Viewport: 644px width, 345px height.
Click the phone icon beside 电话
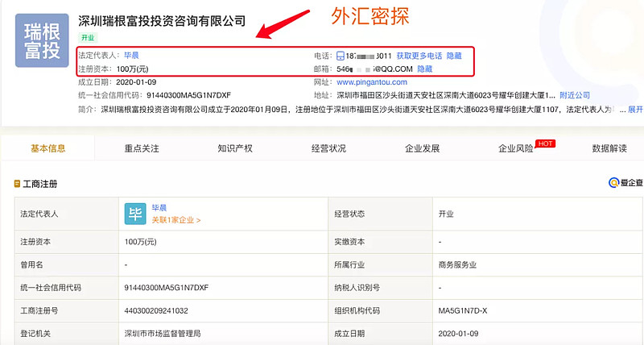click(340, 56)
